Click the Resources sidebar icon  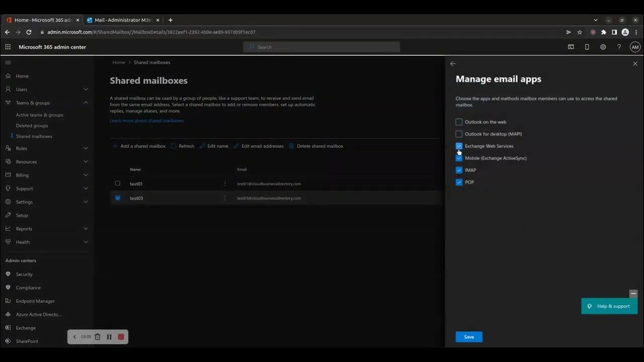(x=8, y=161)
